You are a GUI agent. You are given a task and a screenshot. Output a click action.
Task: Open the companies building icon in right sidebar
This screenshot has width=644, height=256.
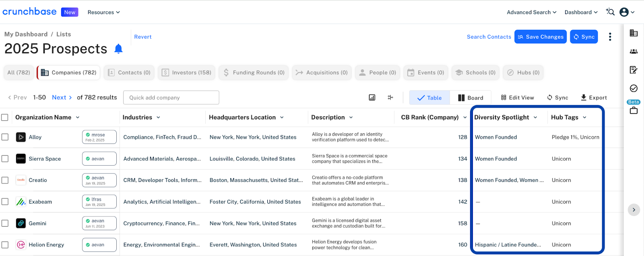[634, 33]
